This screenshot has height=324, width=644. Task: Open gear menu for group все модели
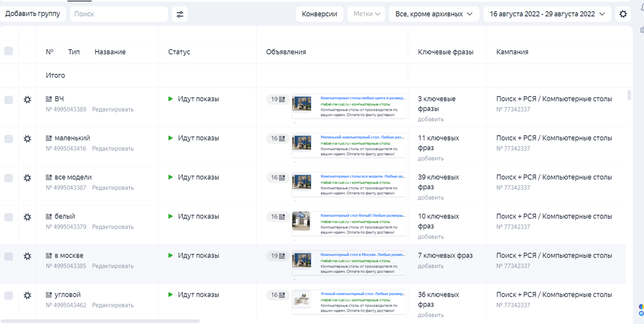point(27,178)
